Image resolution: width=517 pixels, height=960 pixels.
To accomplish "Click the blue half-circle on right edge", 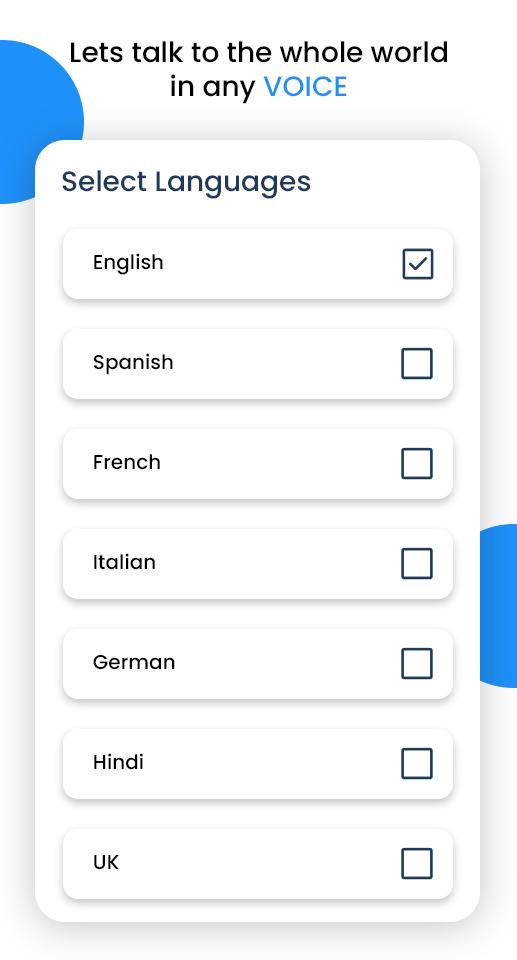I will 500,606.
